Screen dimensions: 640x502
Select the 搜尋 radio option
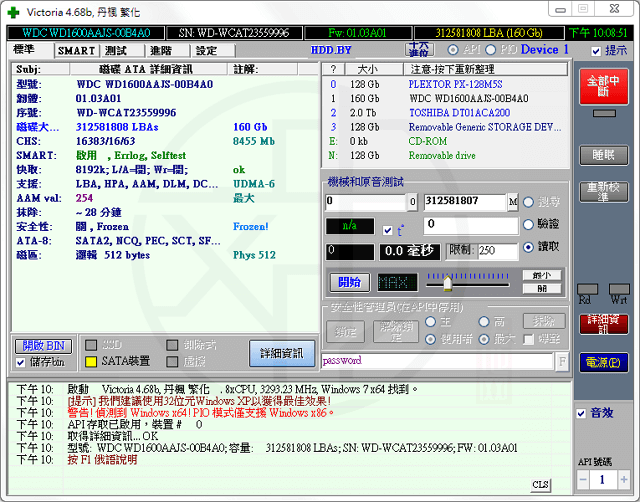click(529, 202)
